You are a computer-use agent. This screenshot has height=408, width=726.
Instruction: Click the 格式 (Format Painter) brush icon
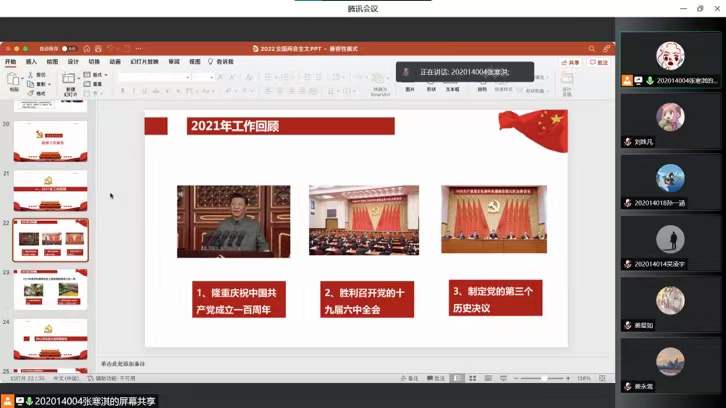(x=31, y=93)
